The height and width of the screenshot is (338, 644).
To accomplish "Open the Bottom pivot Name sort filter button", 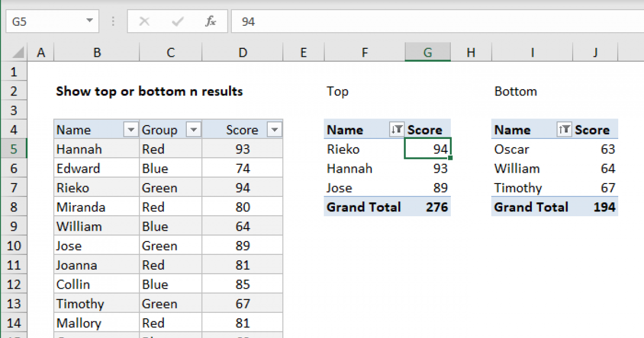I will pos(564,130).
